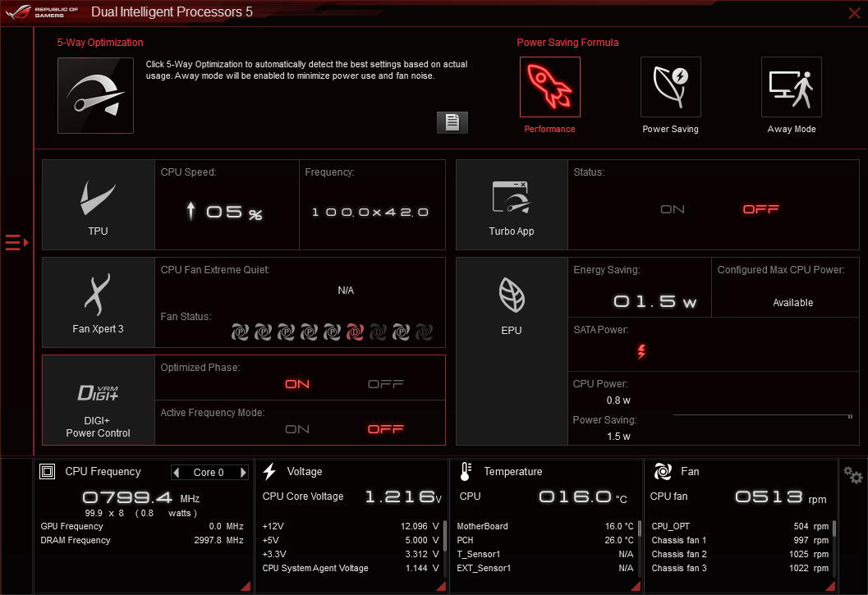Viewport: 868px width, 595px height.
Task: Click the Performance label
Action: 549,129
